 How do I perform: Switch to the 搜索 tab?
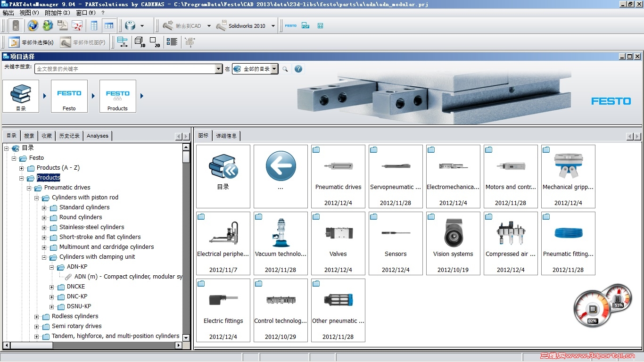point(29,136)
